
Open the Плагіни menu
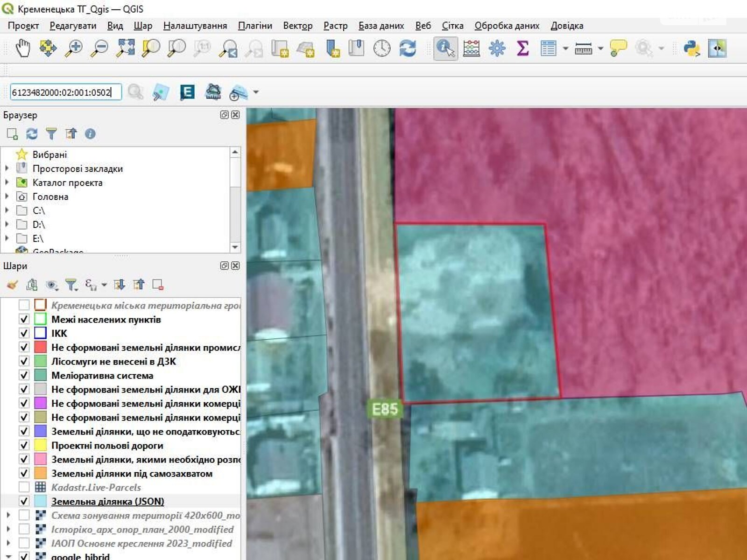tap(255, 26)
